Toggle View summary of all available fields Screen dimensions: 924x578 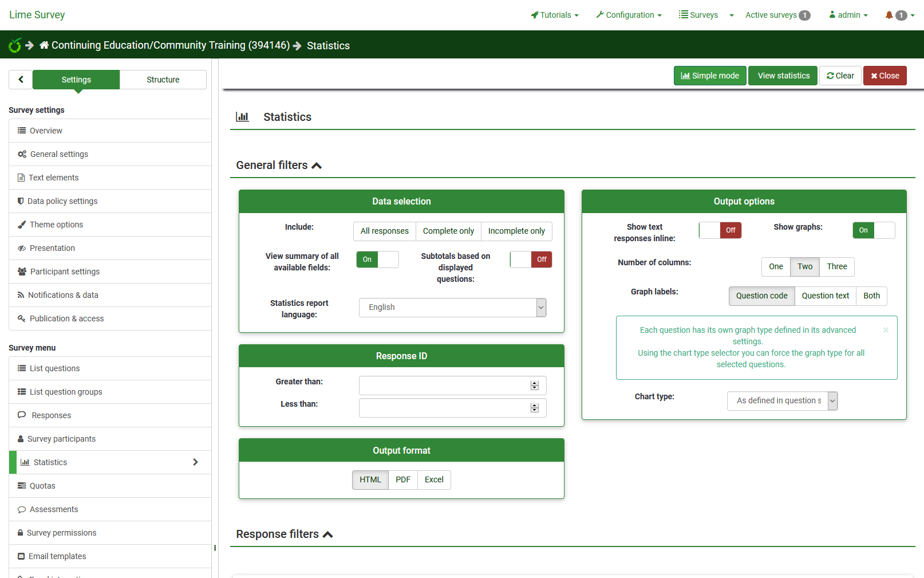(377, 259)
